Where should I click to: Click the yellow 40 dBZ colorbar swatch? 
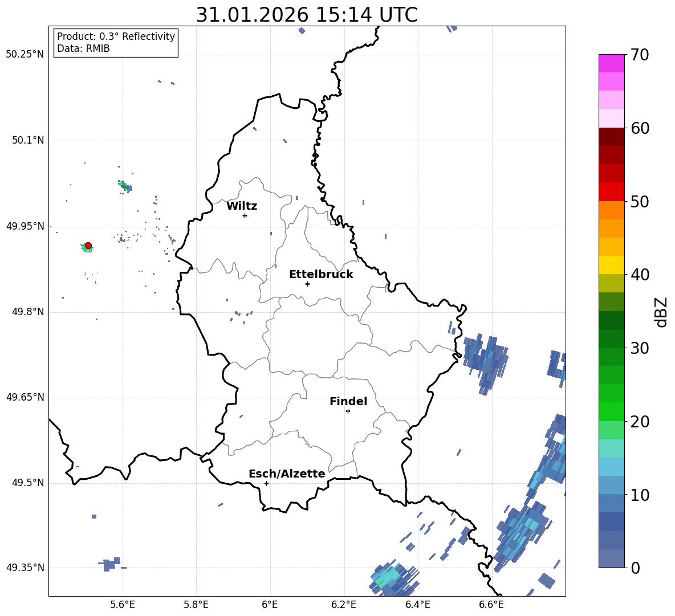pyautogui.click(x=611, y=265)
